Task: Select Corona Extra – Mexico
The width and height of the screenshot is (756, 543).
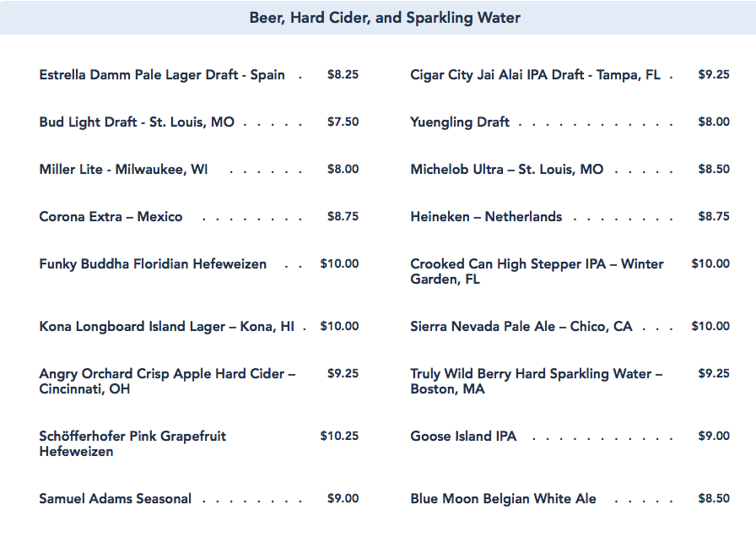Action: point(111,216)
